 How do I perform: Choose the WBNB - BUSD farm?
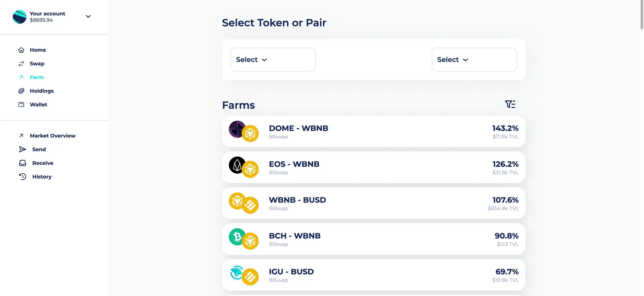coord(373,203)
